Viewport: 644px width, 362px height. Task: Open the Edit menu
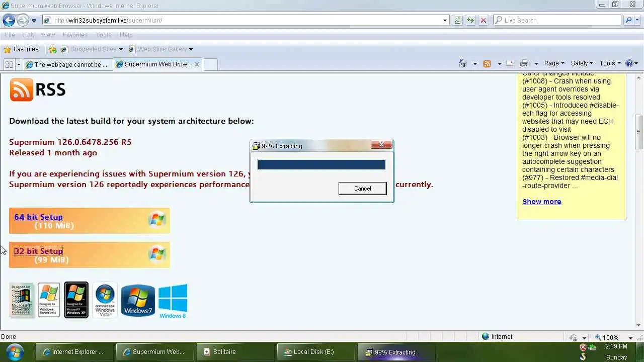[28, 35]
